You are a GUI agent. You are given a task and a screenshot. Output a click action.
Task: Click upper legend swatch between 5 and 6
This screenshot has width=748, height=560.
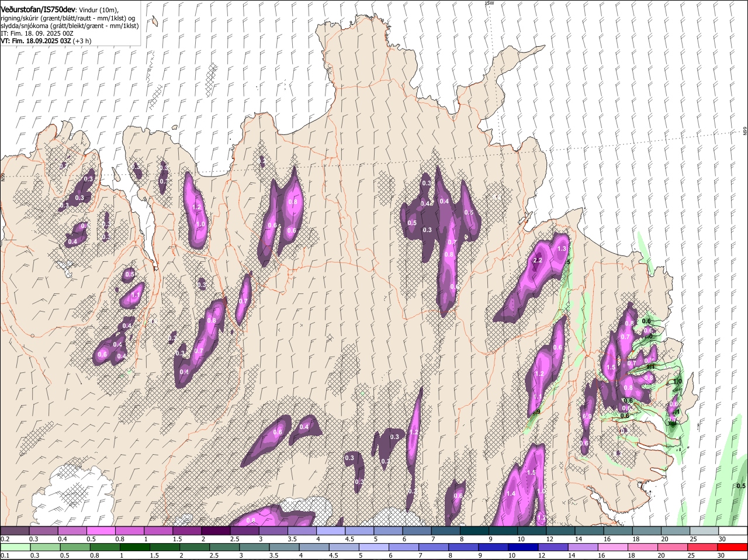[x=388, y=530]
